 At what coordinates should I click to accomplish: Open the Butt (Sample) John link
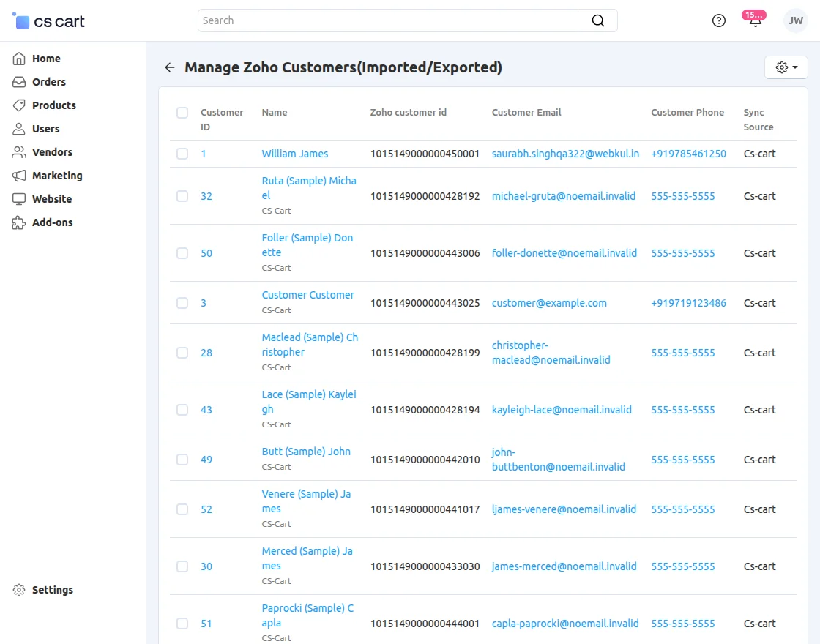(306, 452)
